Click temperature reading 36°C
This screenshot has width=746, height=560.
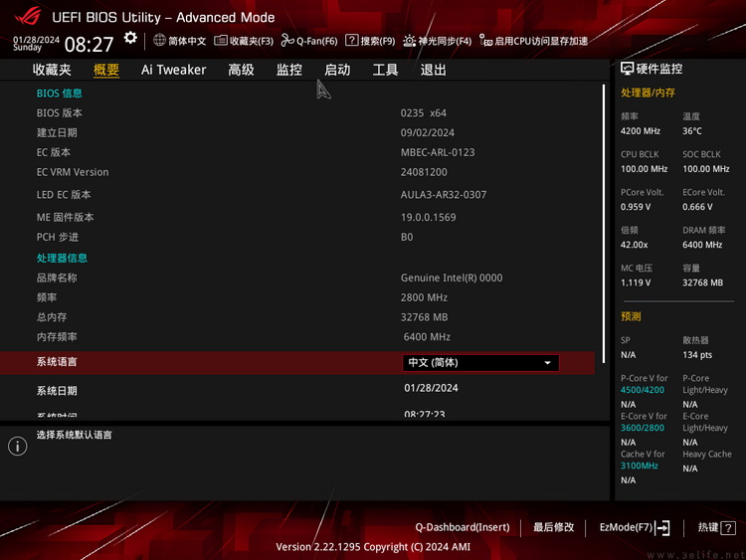point(691,131)
